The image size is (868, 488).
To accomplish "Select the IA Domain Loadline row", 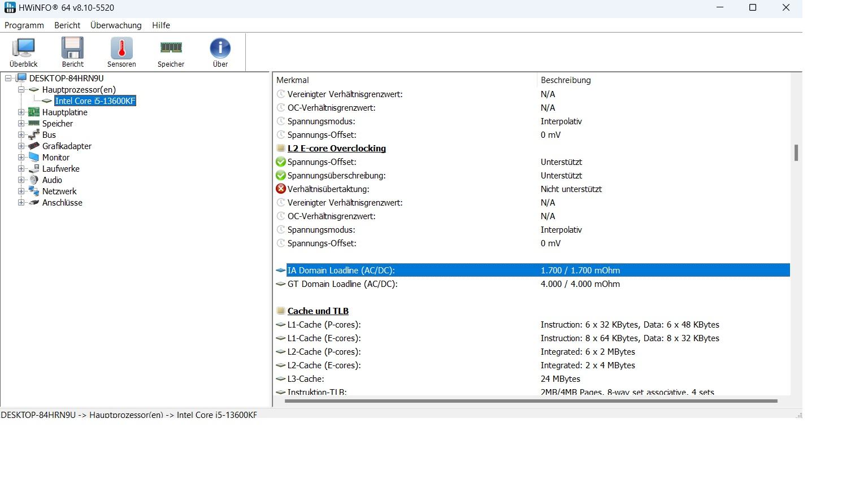I will (x=532, y=270).
